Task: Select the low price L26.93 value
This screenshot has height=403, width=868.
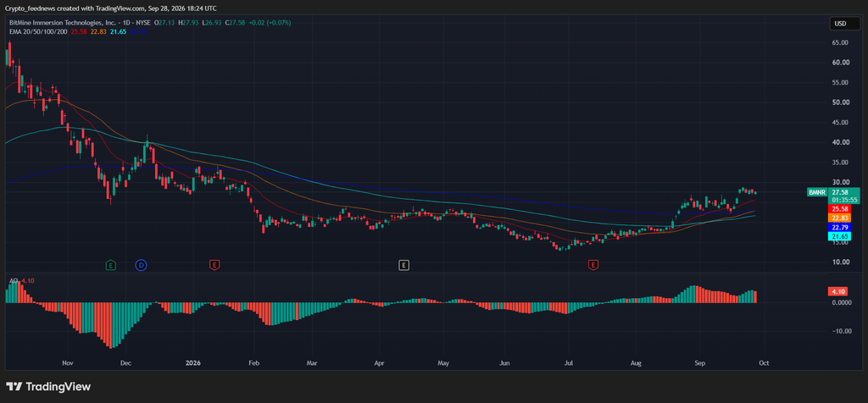Action: coord(210,23)
